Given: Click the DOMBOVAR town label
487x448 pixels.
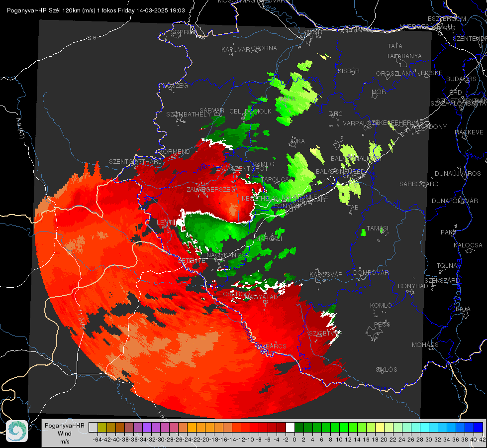Looking at the screenshot, I should [x=371, y=273].
